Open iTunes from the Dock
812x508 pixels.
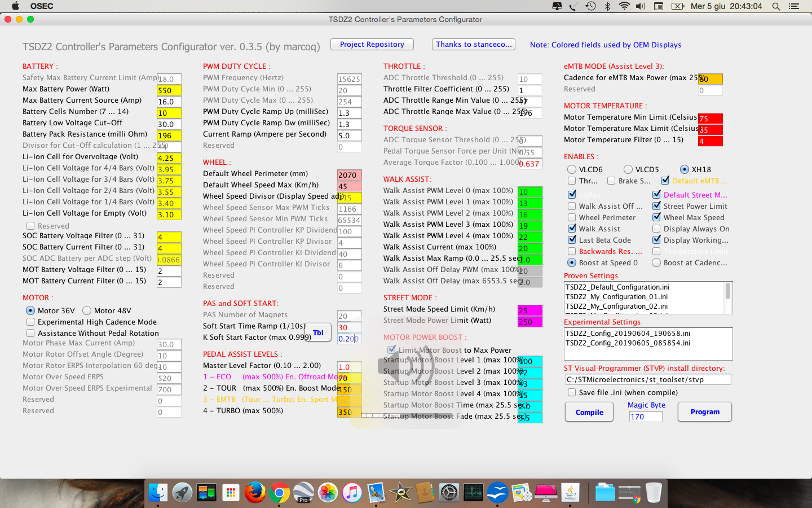tap(352, 493)
